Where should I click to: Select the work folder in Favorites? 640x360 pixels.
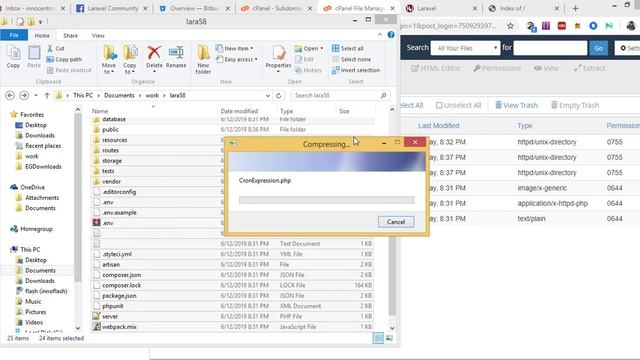pos(31,156)
